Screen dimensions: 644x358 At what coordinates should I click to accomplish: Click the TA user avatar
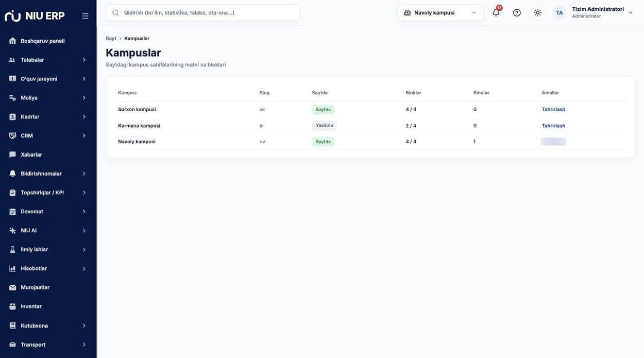pos(560,12)
